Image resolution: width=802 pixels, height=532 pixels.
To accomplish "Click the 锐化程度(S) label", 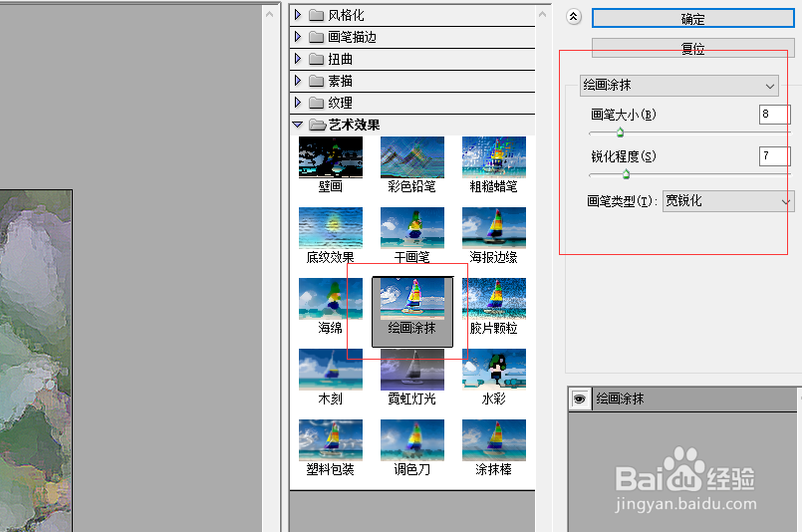I will tap(624, 156).
